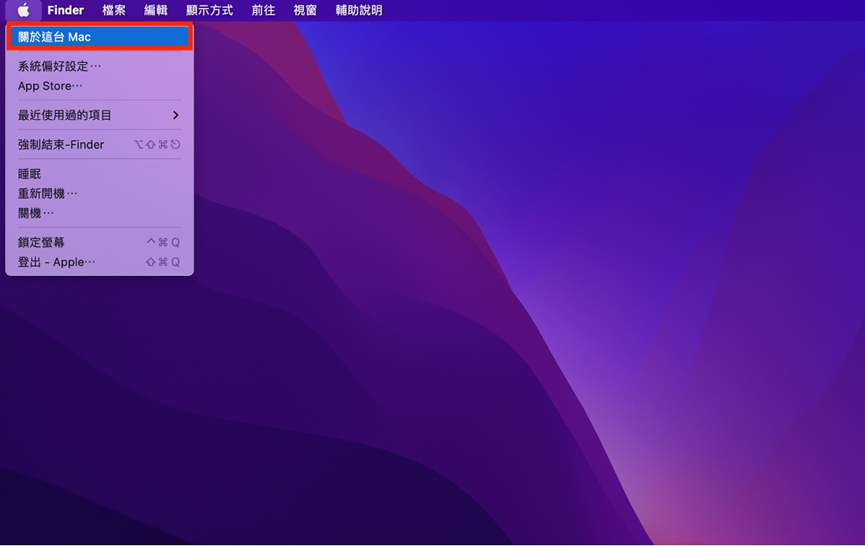Select 睡眠 from Apple menu
This screenshot has height=546, width=865.
tap(99, 174)
